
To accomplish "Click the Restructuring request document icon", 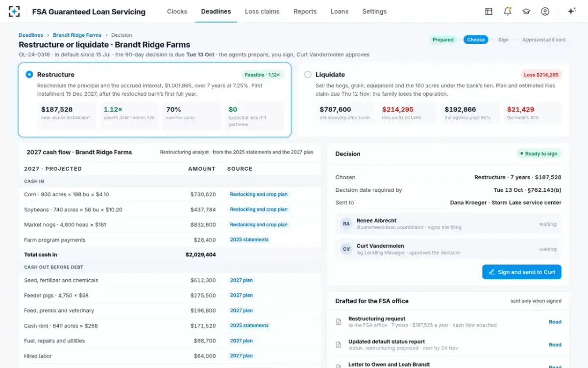I will pyautogui.click(x=338, y=322).
